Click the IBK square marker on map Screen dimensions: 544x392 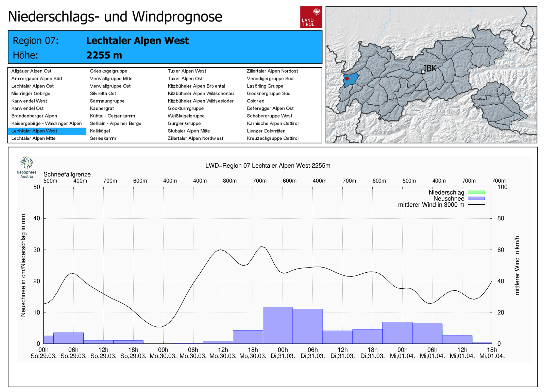[x=423, y=72]
